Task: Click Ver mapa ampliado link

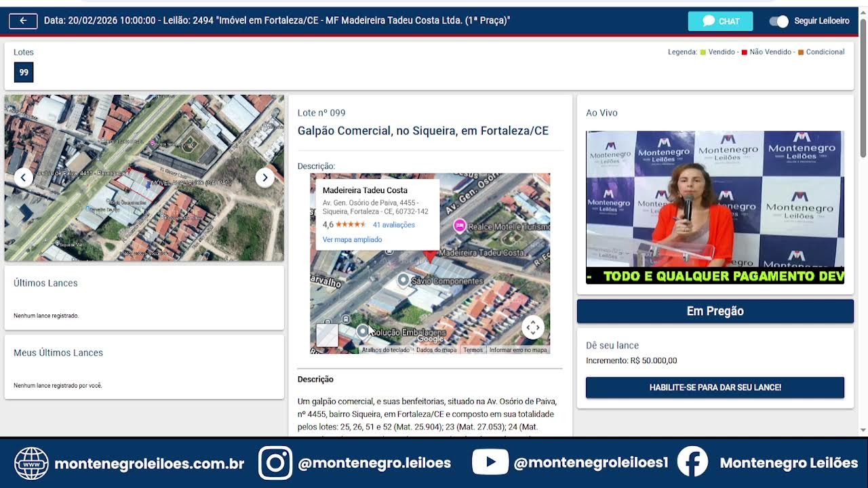Action: point(352,239)
